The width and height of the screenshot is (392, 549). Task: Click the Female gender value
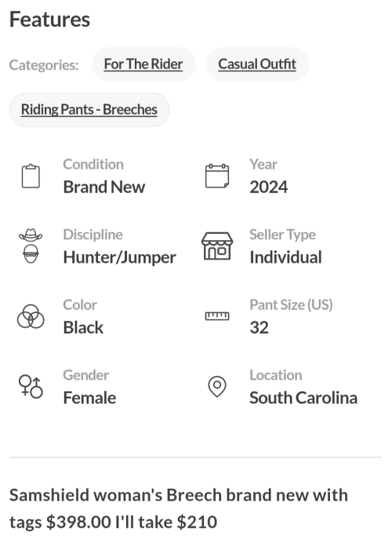[x=89, y=398]
